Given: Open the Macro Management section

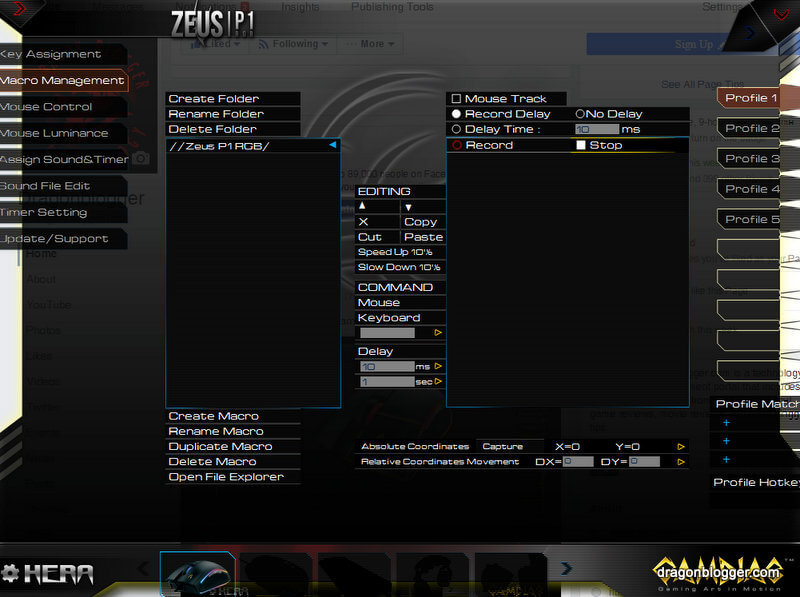Looking at the screenshot, I should 63,81.
